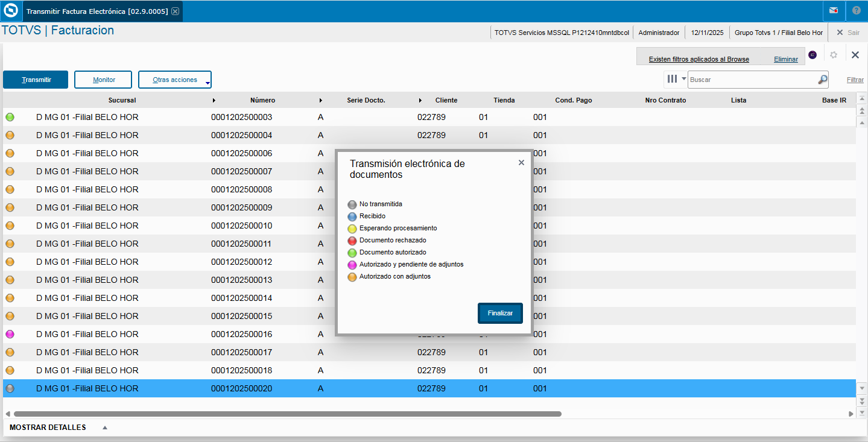Click the left arrow of horizontal scrollbar
Screen dimensions: 868x442
(x=7, y=414)
